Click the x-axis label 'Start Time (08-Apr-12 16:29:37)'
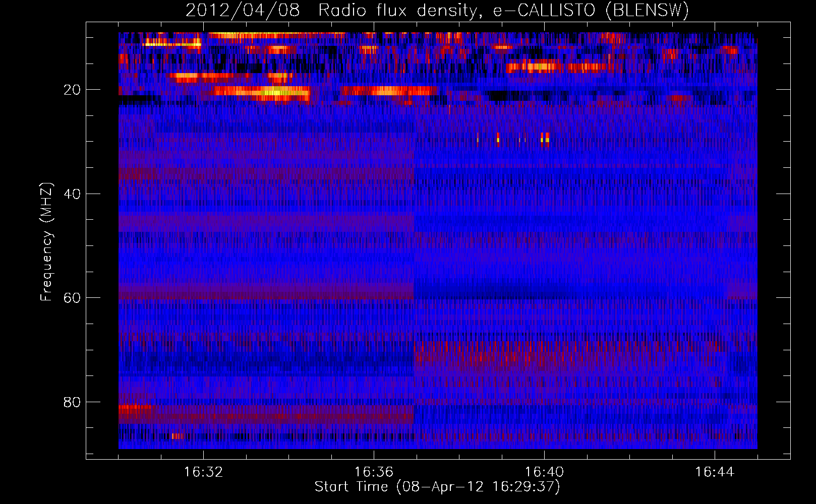 click(437, 487)
